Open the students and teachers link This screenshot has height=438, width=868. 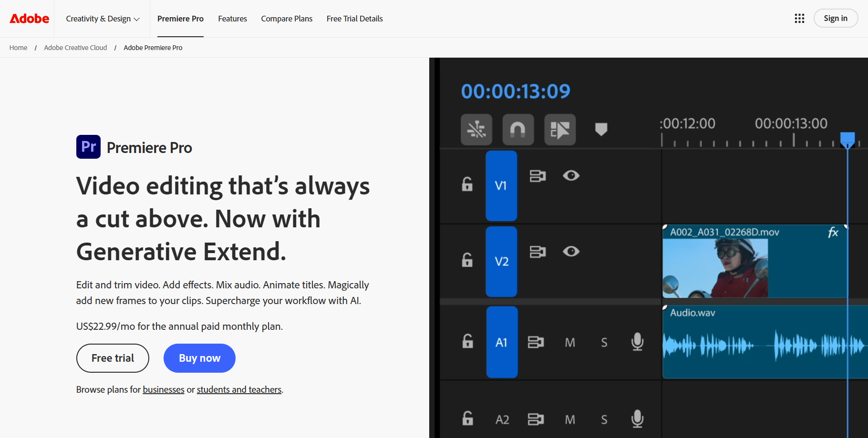tap(239, 389)
